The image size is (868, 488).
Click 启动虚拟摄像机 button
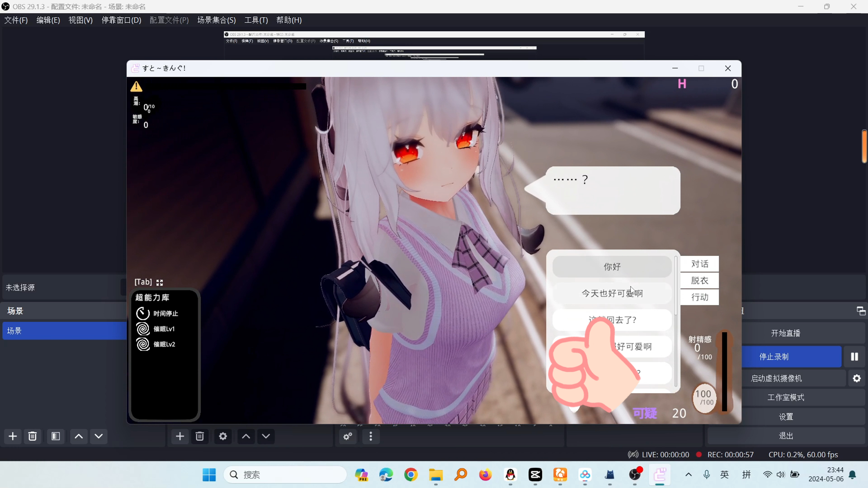(793, 378)
